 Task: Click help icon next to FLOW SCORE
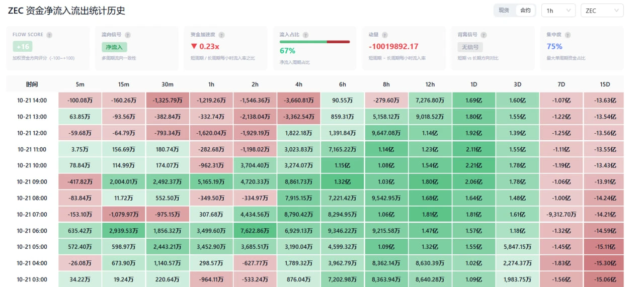point(49,35)
